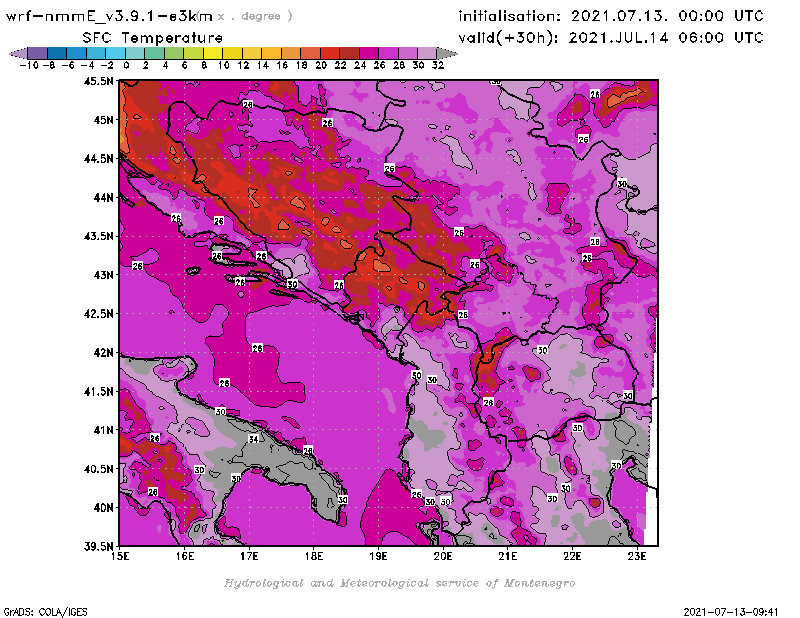Click the model title 'wrf-nmmE_v3.9.1-e3km'
Viewport: 800px width, 618px height.
tap(109, 16)
